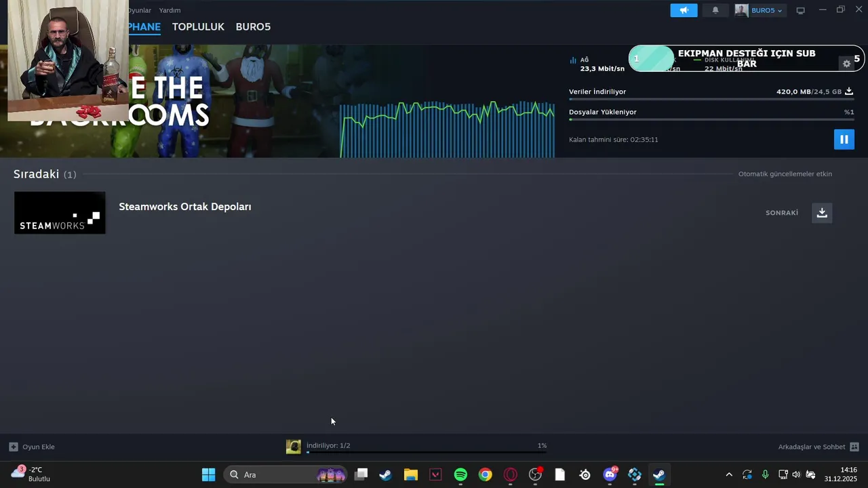Open Opera browser from the taskbar
The image size is (868, 488).
pos(511,474)
